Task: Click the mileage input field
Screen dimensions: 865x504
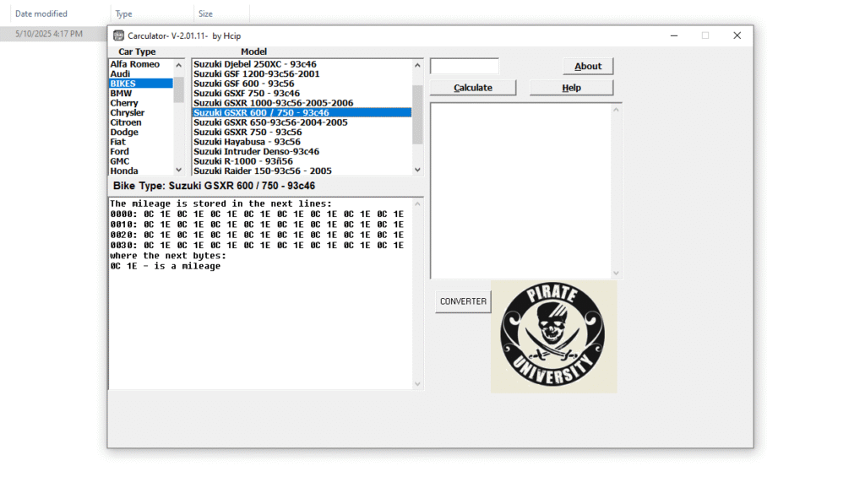Action: click(x=465, y=66)
